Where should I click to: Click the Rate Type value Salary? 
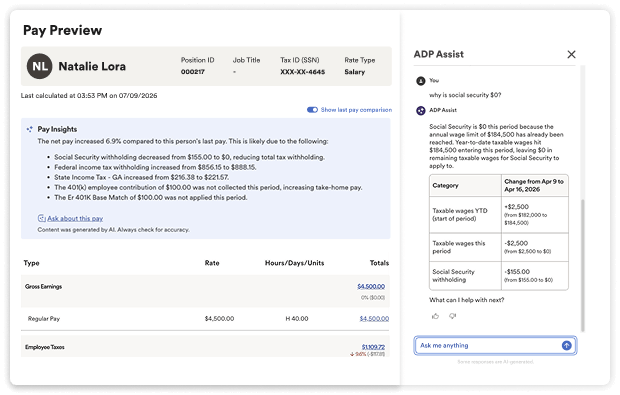[355, 72]
